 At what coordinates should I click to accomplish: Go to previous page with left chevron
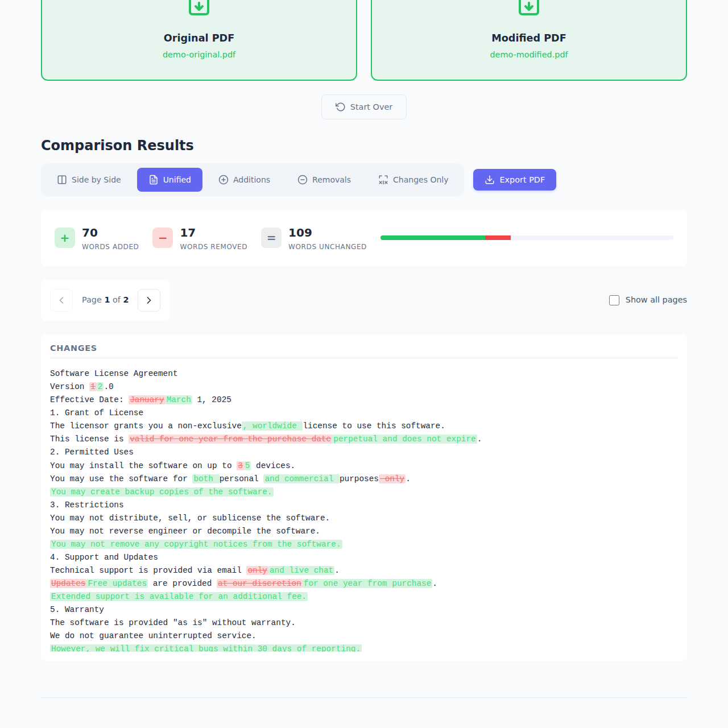[x=61, y=300]
